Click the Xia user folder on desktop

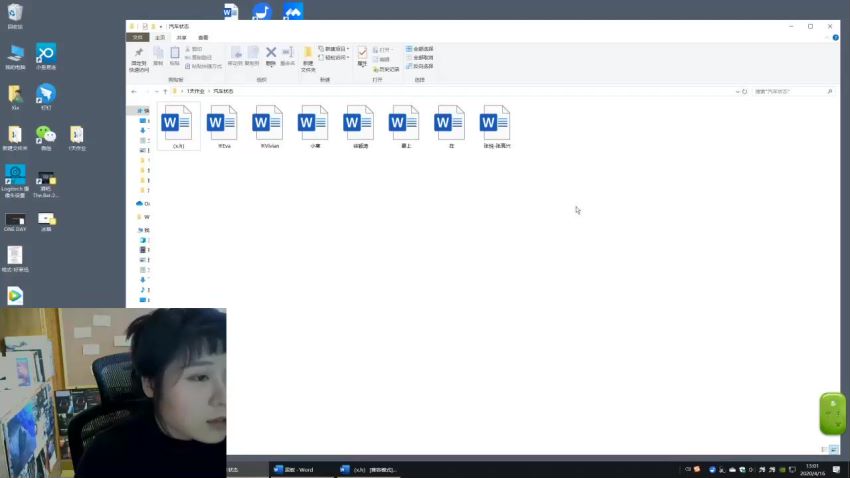[15, 97]
